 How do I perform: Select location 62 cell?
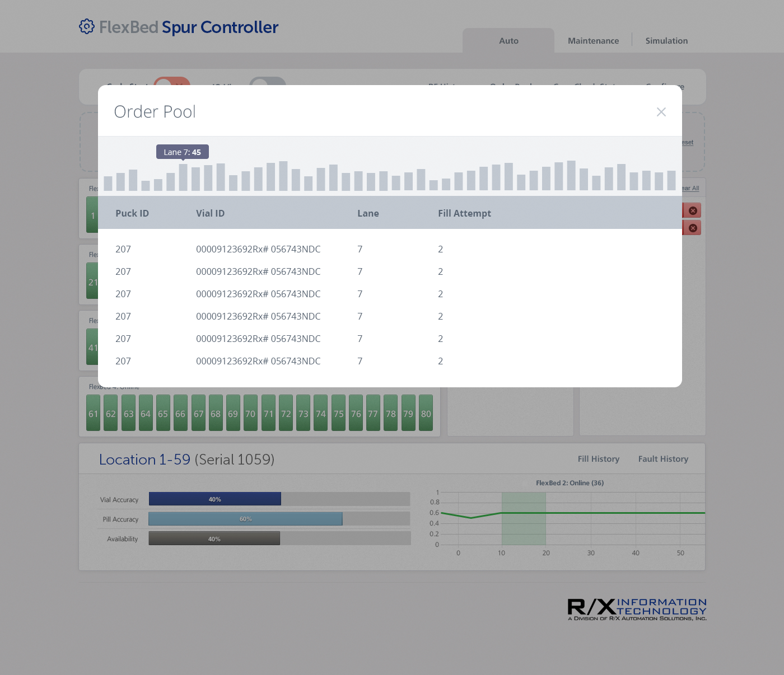pos(111,413)
